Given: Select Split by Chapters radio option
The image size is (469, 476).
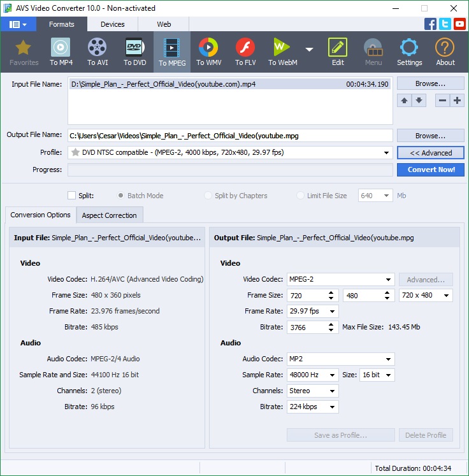Looking at the screenshot, I should tap(208, 196).
